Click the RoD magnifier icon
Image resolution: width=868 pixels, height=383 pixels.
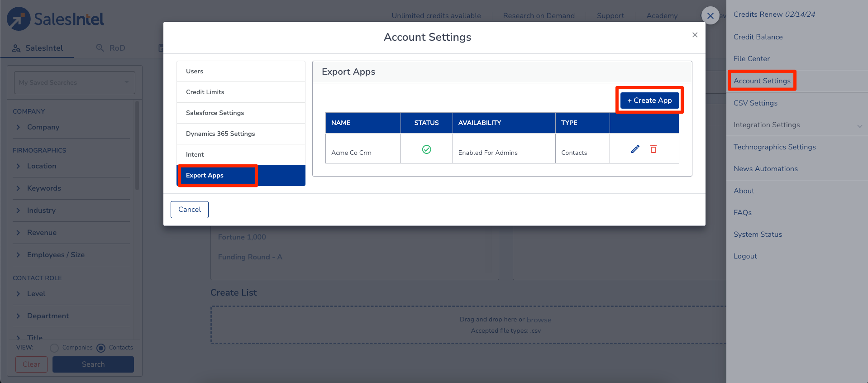100,48
